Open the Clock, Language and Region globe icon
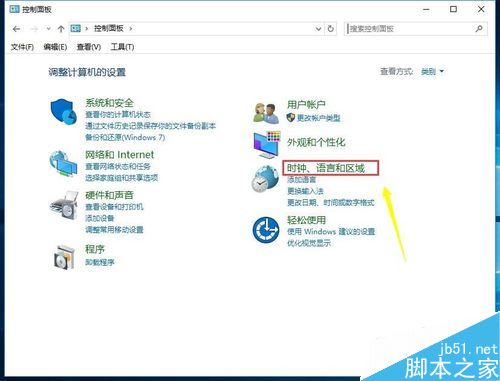 [265, 179]
